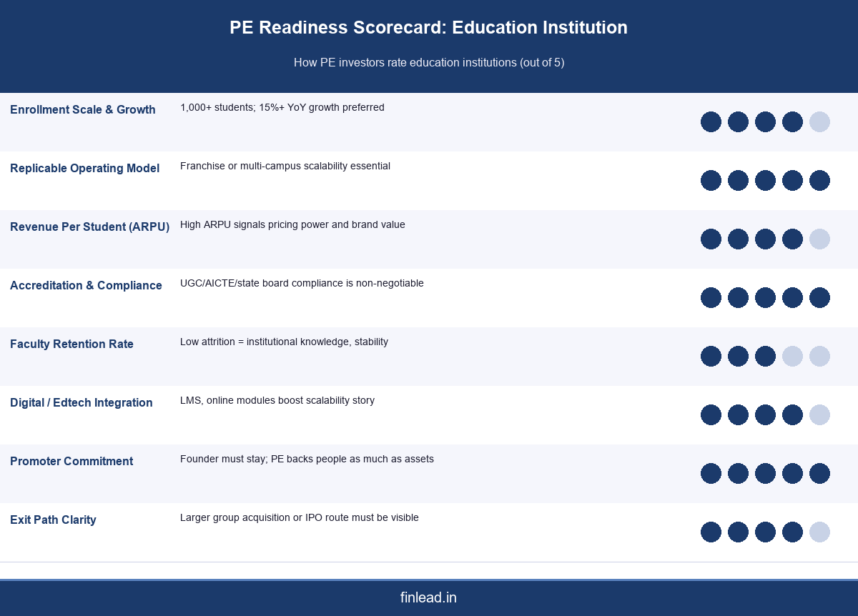Viewport: 858px width, 616px height.
Task: Click the light fifth dot in ARPU row
Action: point(819,239)
